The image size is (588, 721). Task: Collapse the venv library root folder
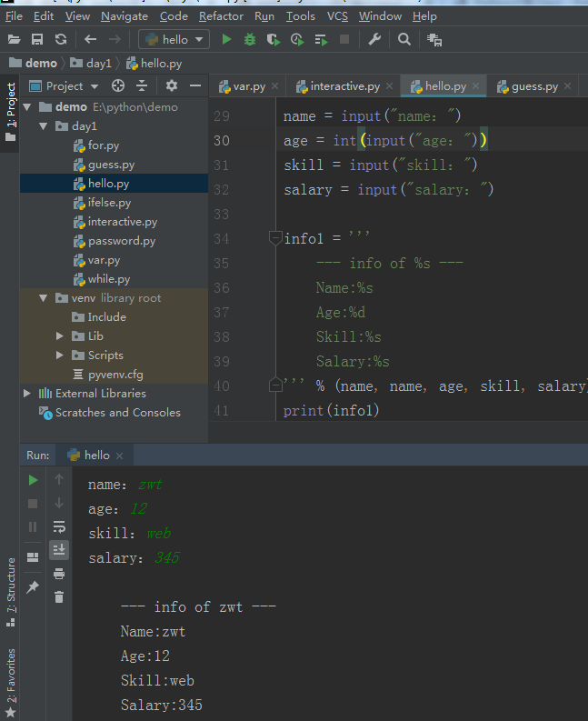(x=44, y=298)
